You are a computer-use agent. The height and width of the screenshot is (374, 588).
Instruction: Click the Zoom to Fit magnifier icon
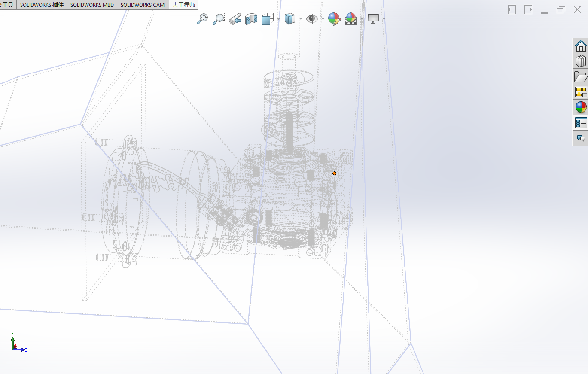point(202,18)
